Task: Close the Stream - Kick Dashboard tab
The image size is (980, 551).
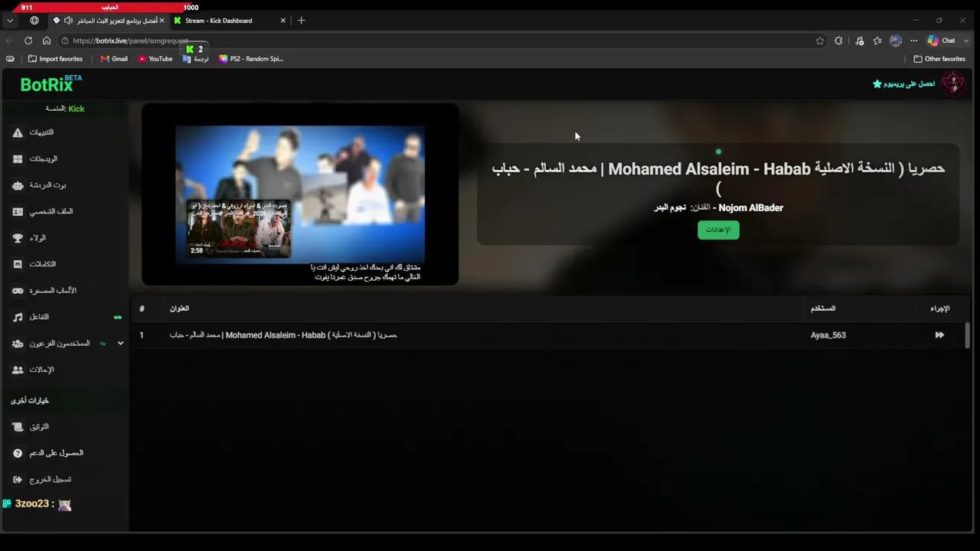Action: click(283, 21)
